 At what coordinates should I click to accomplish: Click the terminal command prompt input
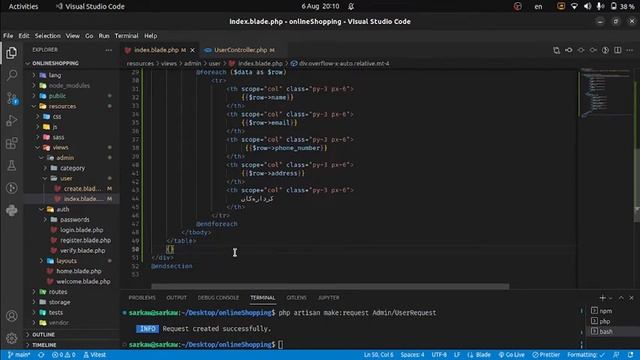point(281,344)
